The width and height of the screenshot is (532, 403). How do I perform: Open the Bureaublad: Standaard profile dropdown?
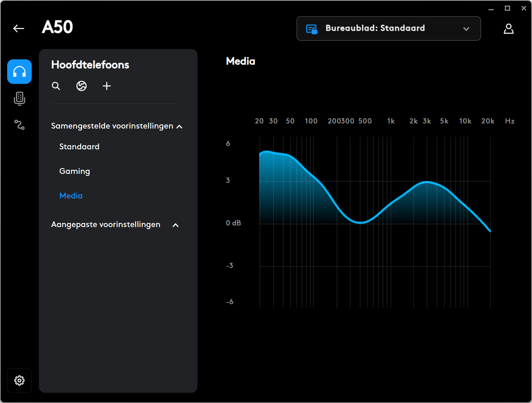tap(389, 28)
